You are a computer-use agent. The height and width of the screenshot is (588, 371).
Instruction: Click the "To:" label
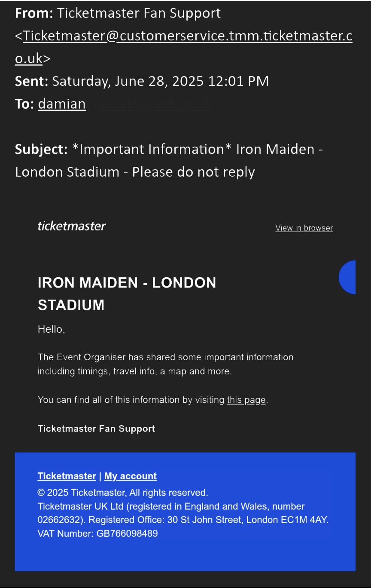24,104
